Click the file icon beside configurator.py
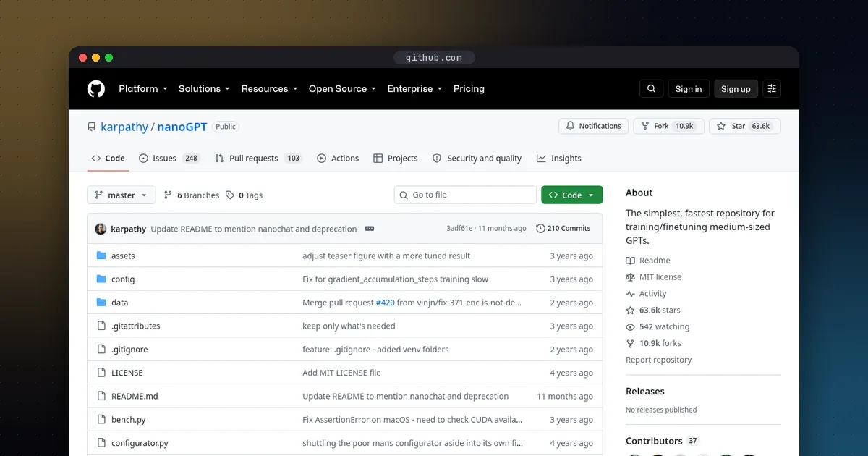This screenshot has height=456, width=868. pyautogui.click(x=101, y=443)
